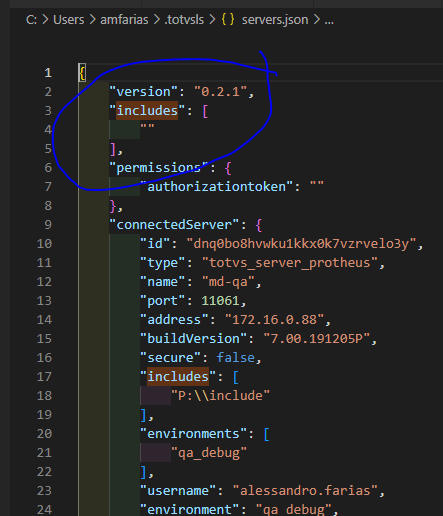
Task: Open the breadcrumb ellipsis symbol list
Action: [x=329, y=21]
